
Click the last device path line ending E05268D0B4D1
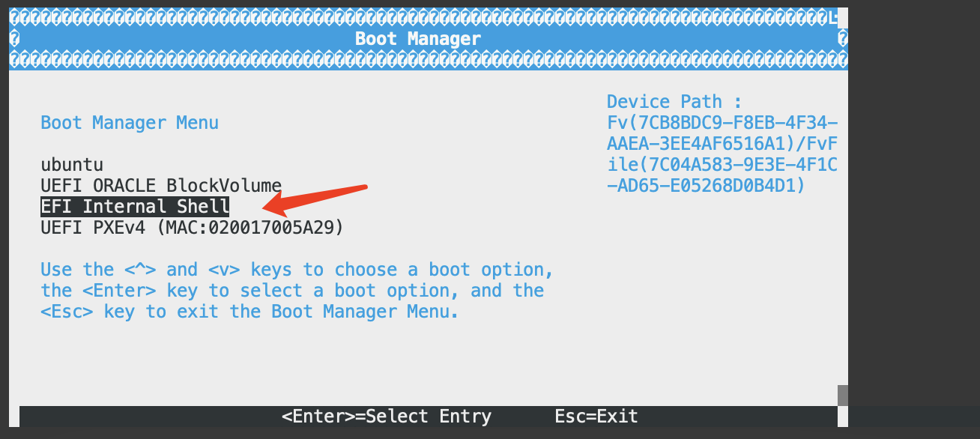click(706, 186)
